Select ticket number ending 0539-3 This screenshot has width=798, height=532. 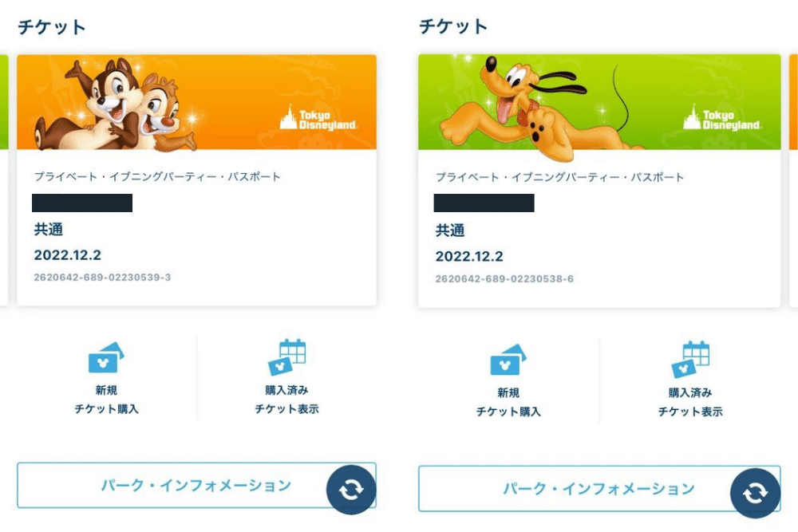point(102,278)
